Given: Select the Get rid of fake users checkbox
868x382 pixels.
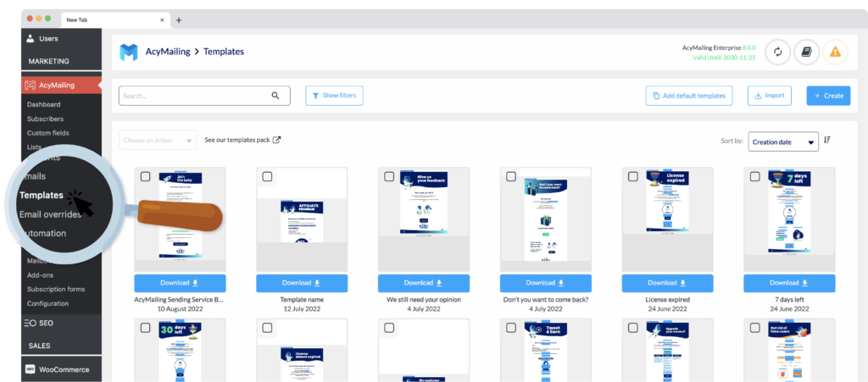Looking at the screenshot, I should click(754, 328).
